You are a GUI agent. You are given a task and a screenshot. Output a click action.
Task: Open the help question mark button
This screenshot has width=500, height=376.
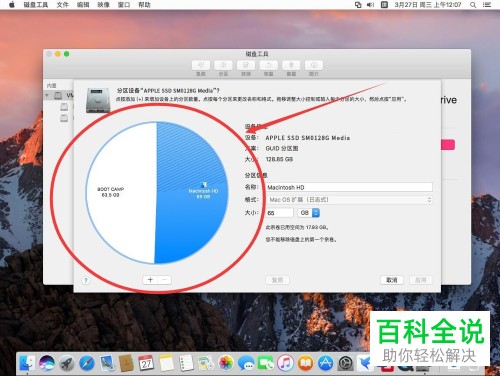pos(86,280)
